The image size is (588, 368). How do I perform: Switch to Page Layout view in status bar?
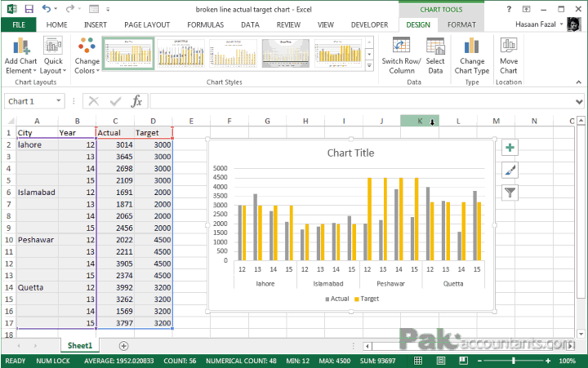(441, 361)
